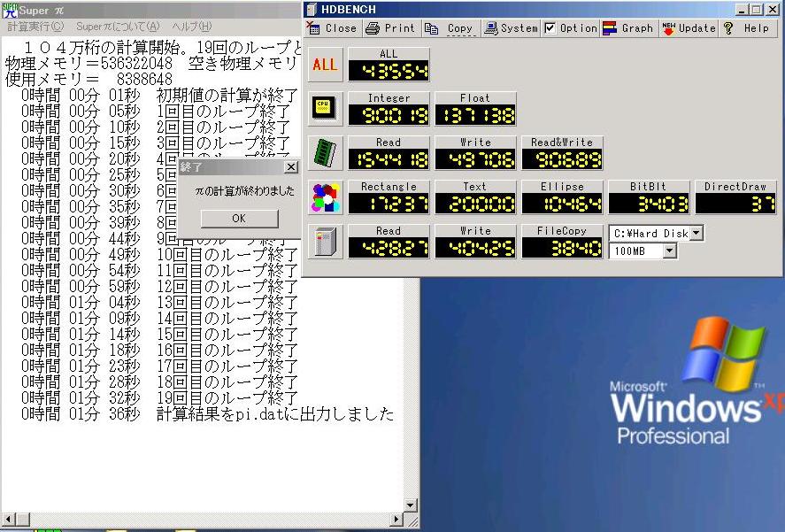Image resolution: width=785 pixels, height=532 pixels.
Task: Click the memory Read score 154418
Action: click(x=389, y=159)
